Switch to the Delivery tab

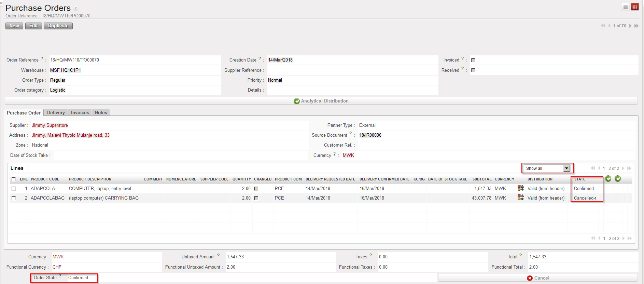[x=56, y=112]
